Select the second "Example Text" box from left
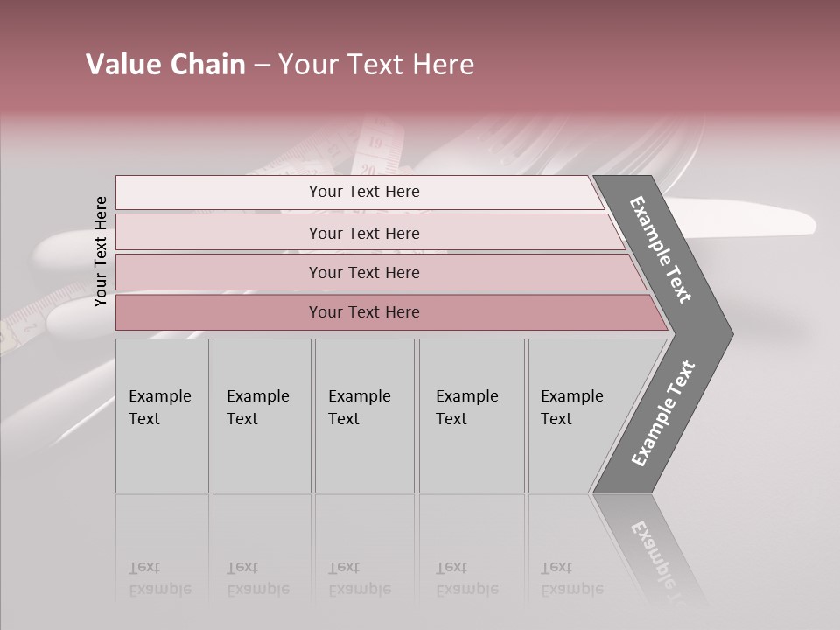 (x=261, y=416)
